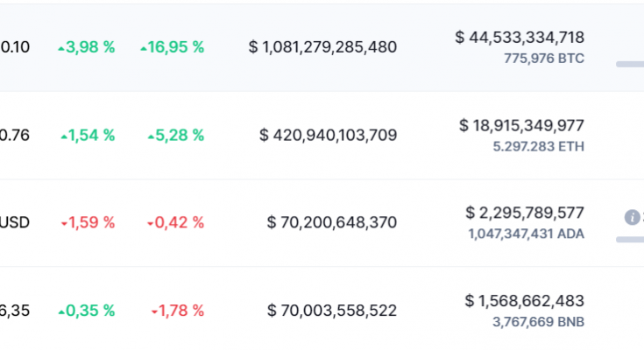Screen dimensions: 644x350
Task: Click the green up arrow beside 3,98 %
Action: (x=61, y=49)
